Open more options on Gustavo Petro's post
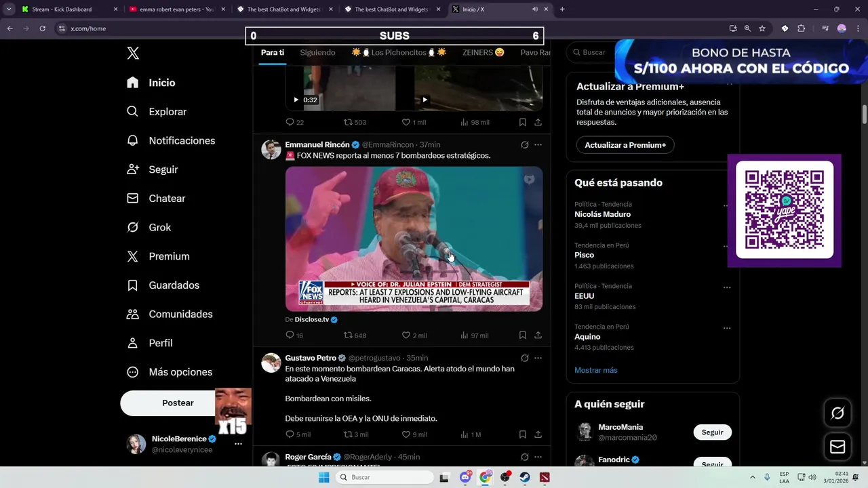The height and width of the screenshot is (488, 868). pos(538,358)
